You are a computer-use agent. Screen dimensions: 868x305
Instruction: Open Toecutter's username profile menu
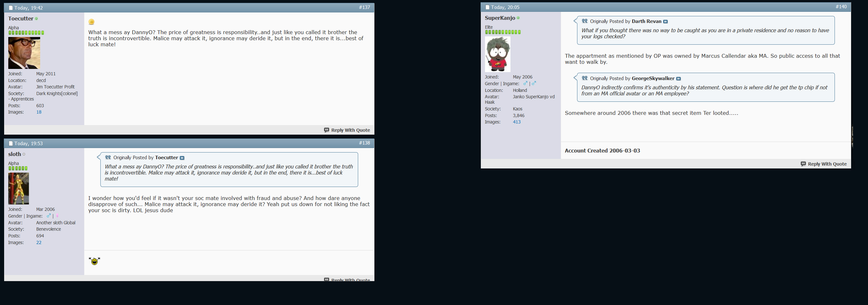[21, 19]
